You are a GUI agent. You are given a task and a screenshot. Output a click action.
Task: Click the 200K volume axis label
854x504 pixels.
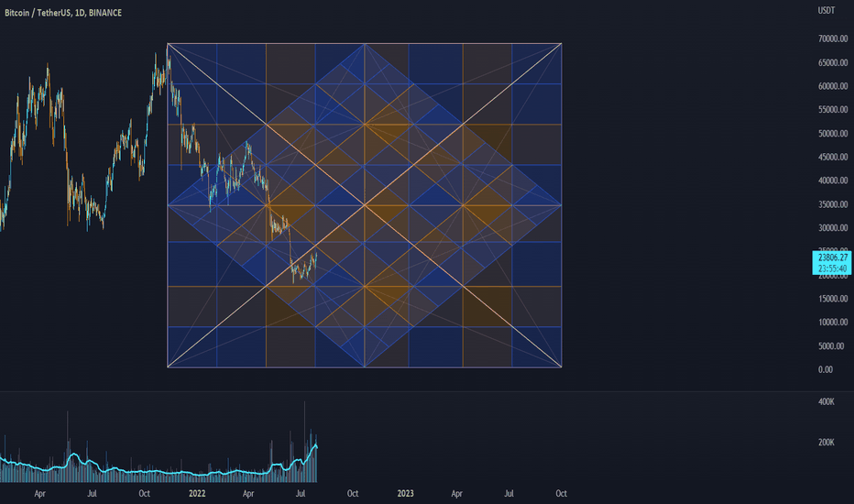pyautogui.click(x=827, y=442)
